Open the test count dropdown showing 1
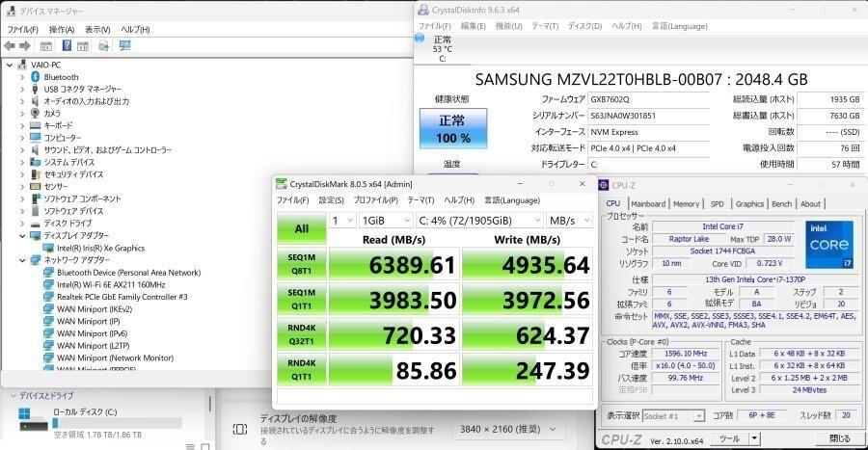The width and height of the screenshot is (868, 450). [x=342, y=221]
